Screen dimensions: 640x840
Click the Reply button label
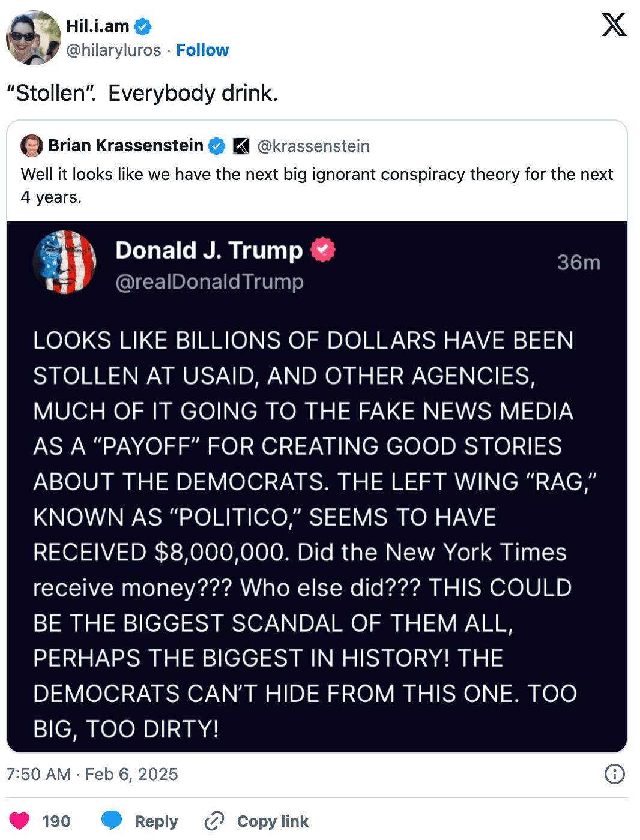point(156,821)
